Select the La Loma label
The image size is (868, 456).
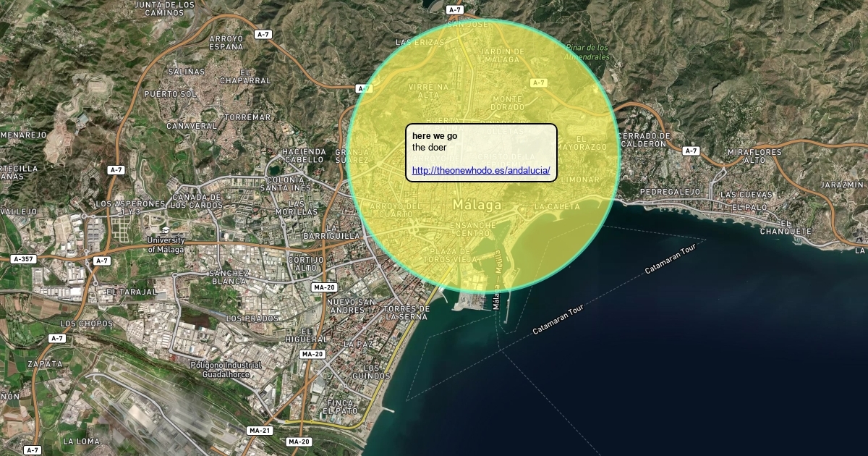click(82, 441)
